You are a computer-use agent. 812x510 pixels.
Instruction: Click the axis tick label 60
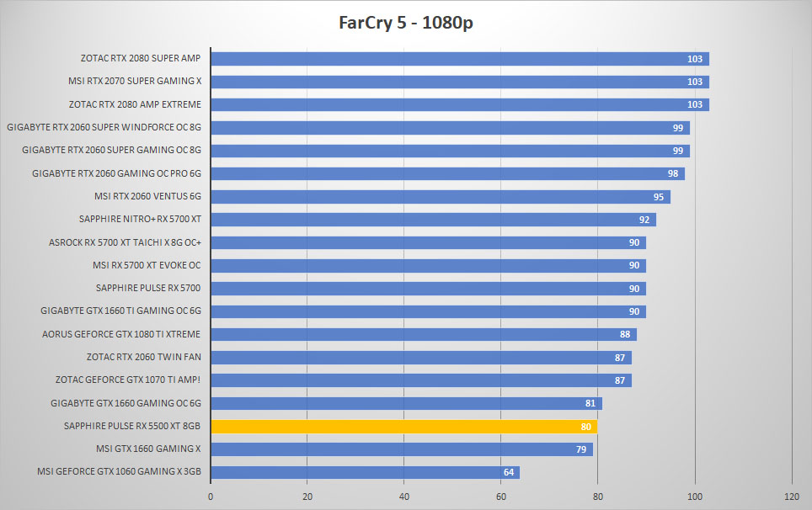pos(501,497)
